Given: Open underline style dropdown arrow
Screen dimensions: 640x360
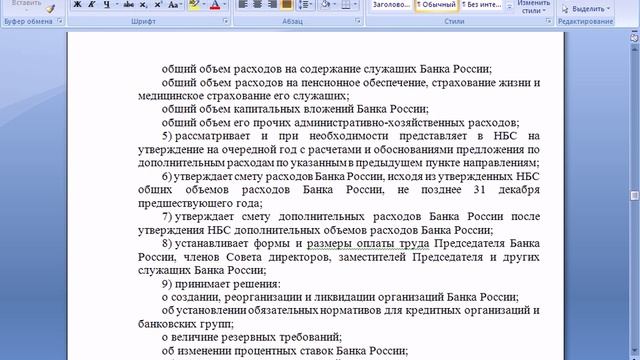Looking at the screenshot, I should [x=117, y=4].
